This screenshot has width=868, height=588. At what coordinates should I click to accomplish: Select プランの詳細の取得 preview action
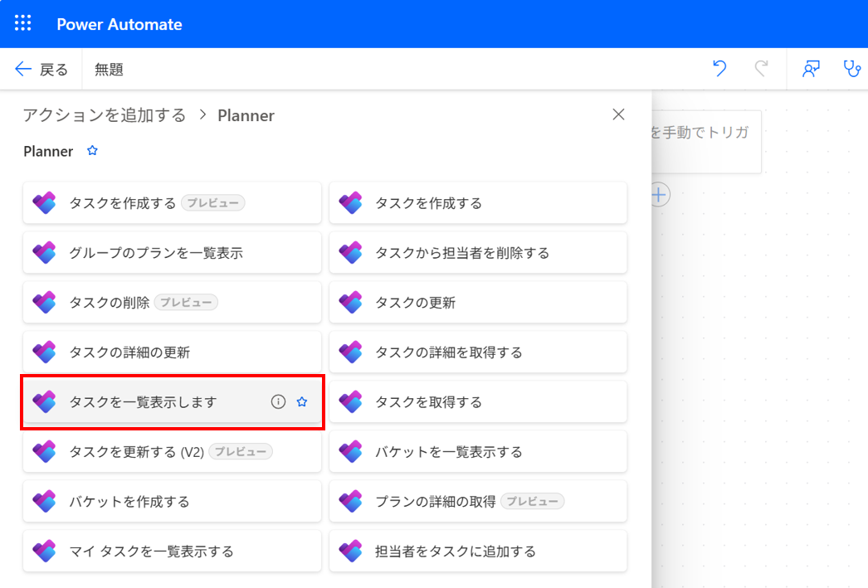(478, 502)
